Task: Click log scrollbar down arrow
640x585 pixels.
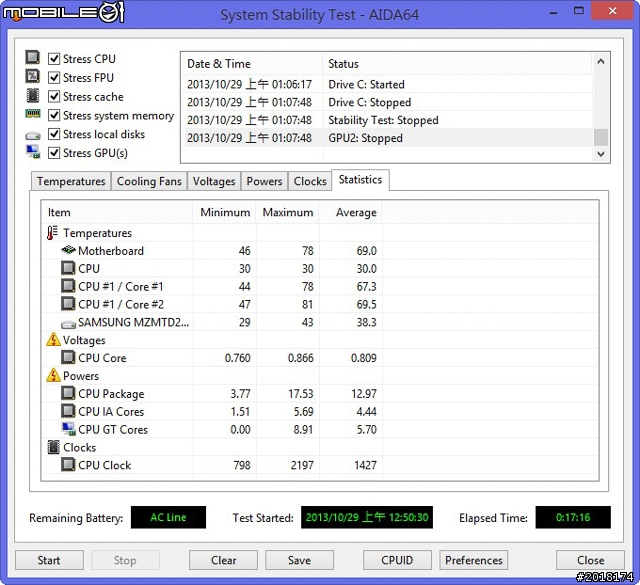Action: pos(601,154)
